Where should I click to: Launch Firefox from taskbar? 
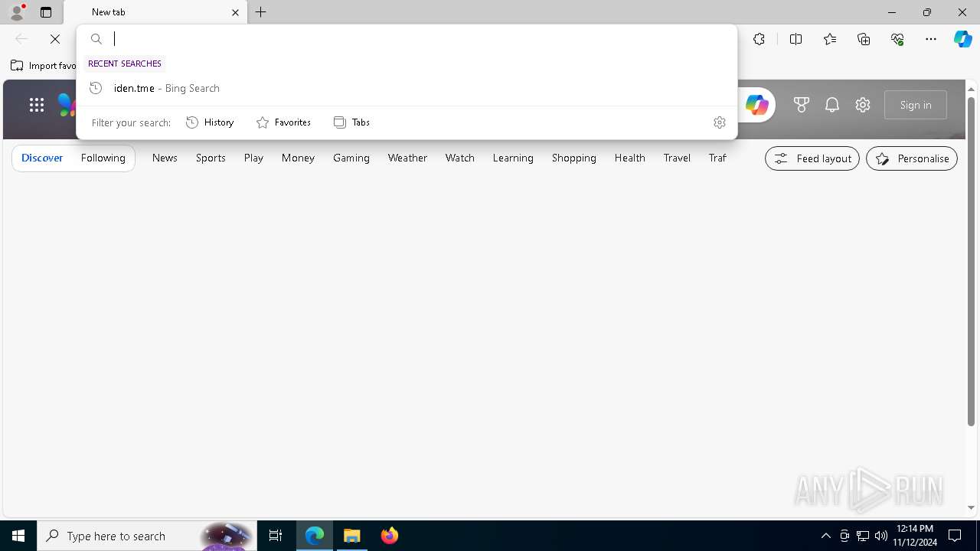tap(390, 536)
